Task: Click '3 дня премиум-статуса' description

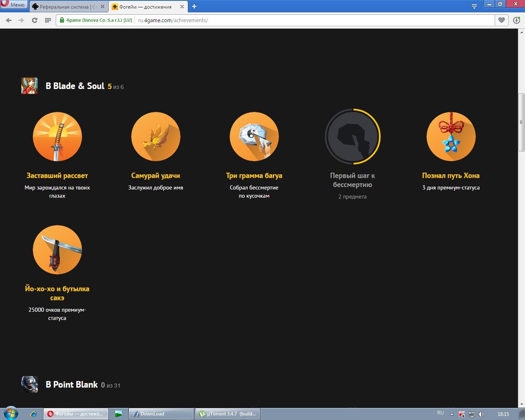Action: 451,187
